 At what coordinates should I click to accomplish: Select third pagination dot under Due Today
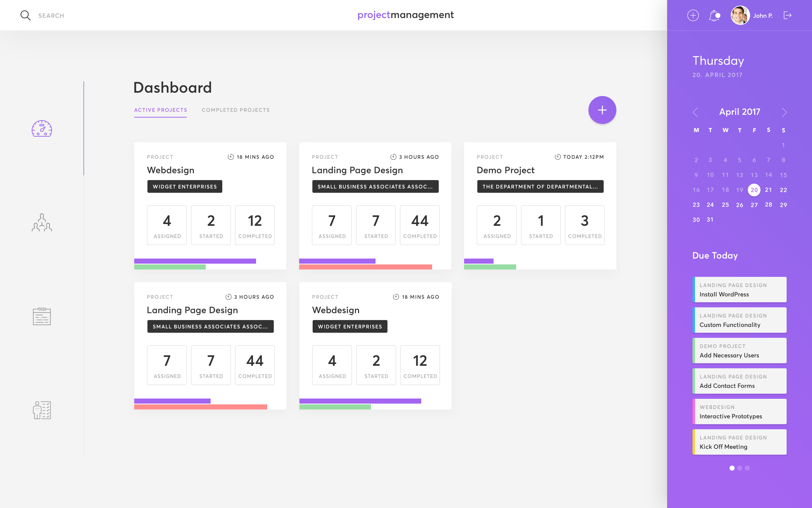click(x=747, y=468)
